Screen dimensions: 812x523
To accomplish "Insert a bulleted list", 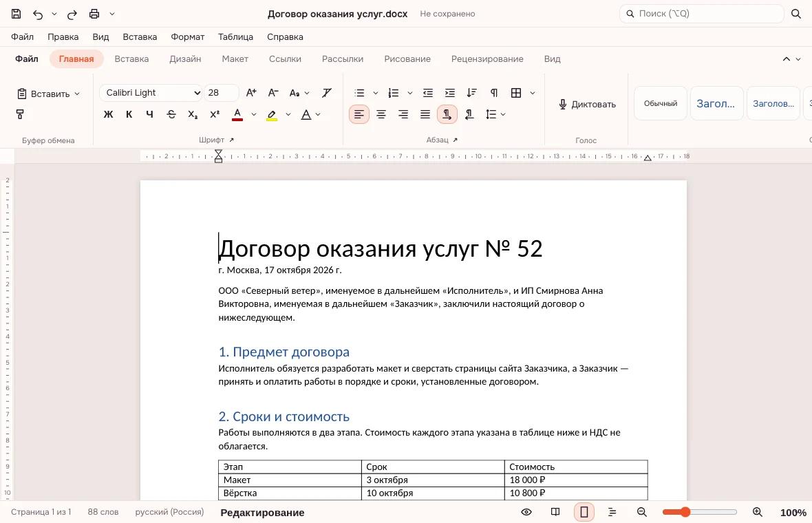I will pos(359,93).
